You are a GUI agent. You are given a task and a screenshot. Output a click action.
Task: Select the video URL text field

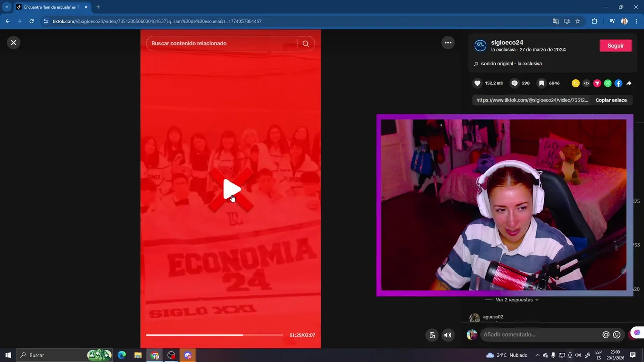(x=532, y=100)
